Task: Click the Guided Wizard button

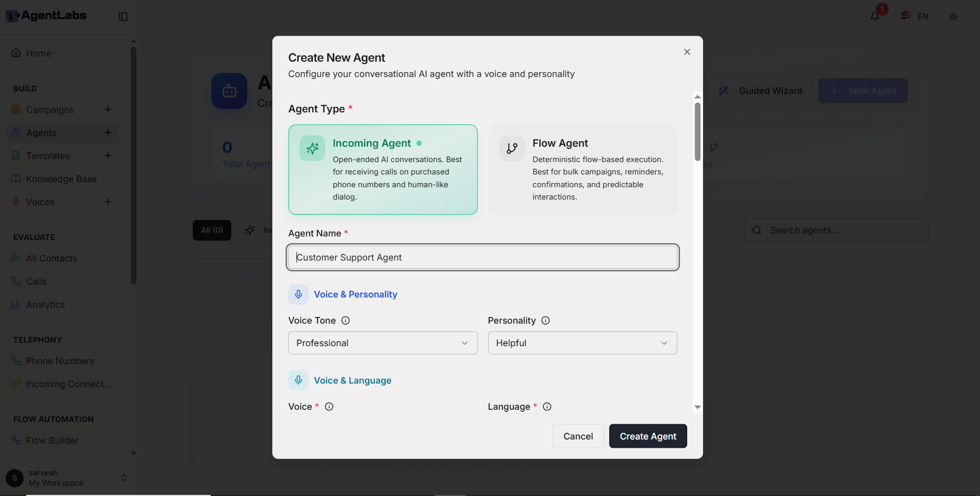Action: 760,91
